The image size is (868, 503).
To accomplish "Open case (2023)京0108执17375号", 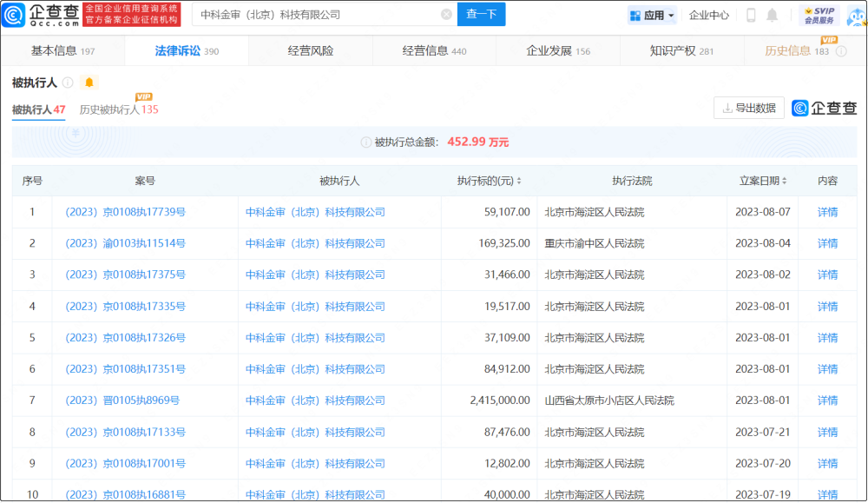I will click(125, 275).
